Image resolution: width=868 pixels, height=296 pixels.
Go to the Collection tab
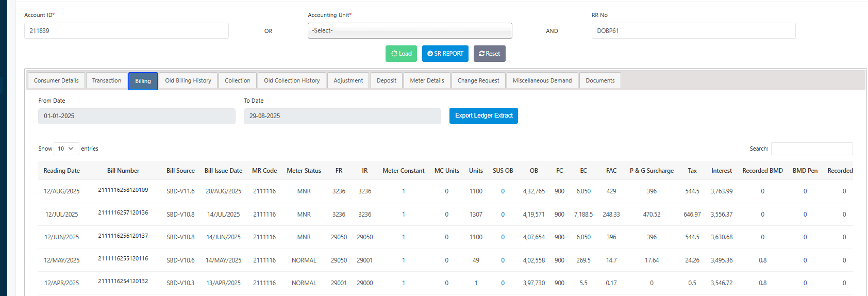point(237,80)
